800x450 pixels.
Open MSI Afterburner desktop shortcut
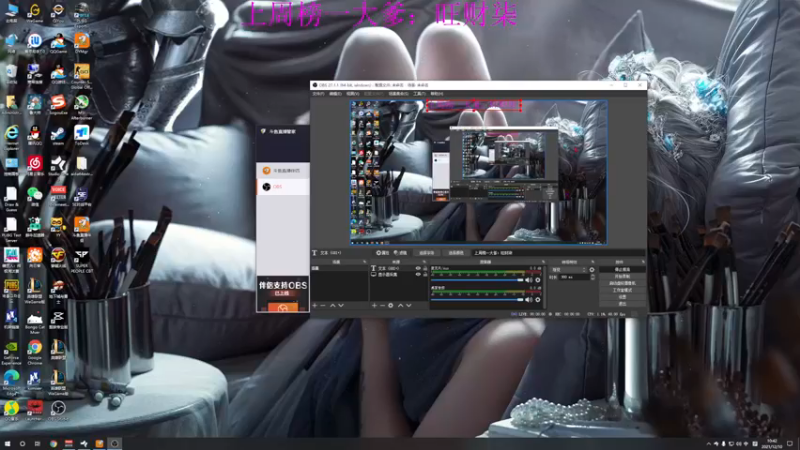82,106
